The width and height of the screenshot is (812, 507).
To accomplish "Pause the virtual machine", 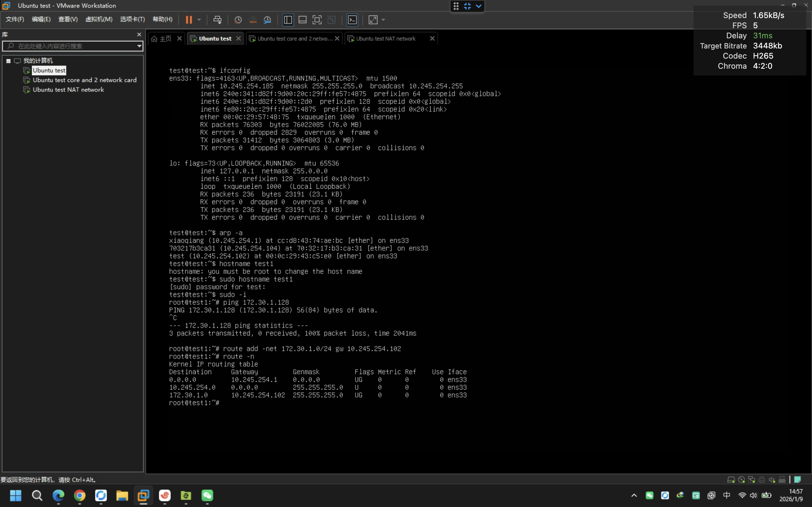I will pyautogui.click(x=189, y=20).
